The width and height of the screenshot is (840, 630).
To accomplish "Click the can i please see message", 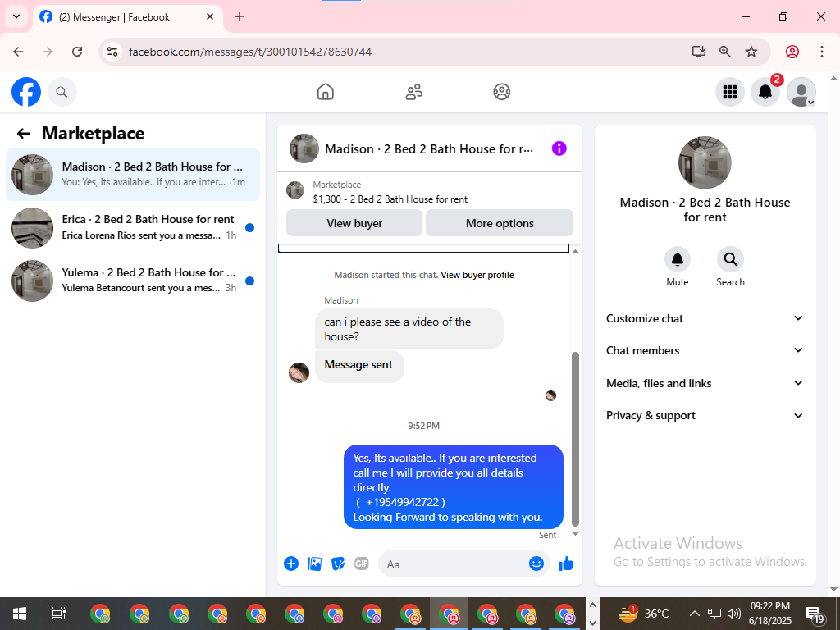I will [x=409, y=329].
